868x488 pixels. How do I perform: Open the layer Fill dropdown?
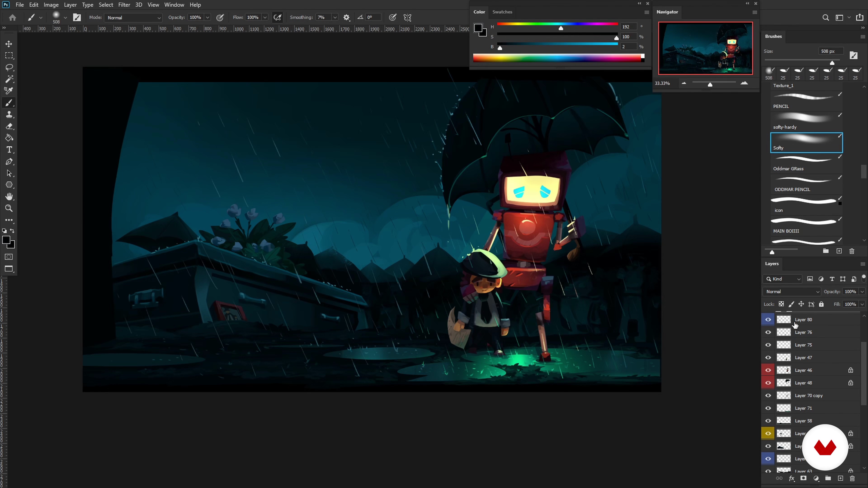pyautogui.click(x=862, y=304)
